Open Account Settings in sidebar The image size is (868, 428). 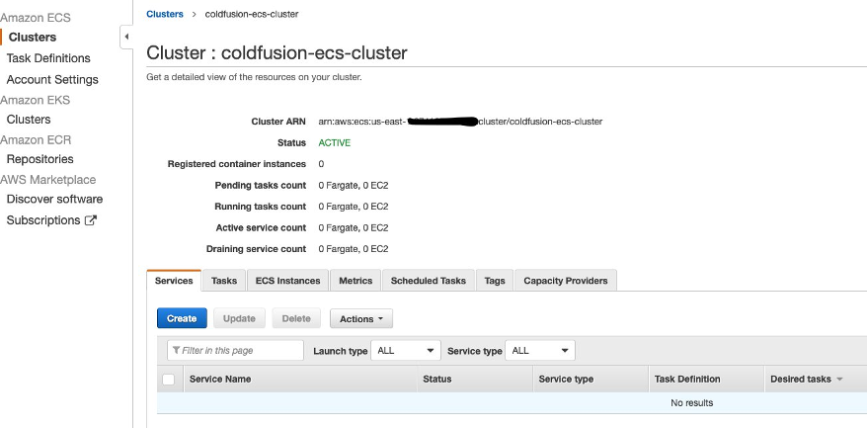click(52, 79)
